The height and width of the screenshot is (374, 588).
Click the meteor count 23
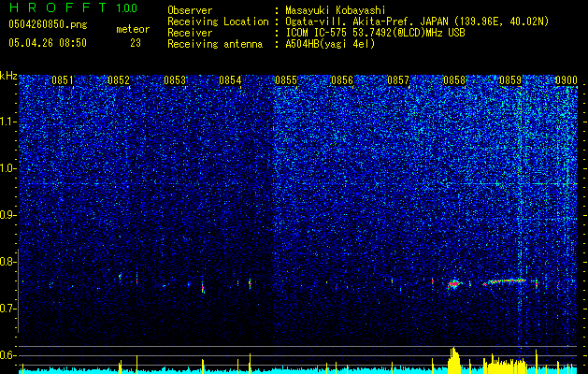pyautogui.click(x=136, y=43)
